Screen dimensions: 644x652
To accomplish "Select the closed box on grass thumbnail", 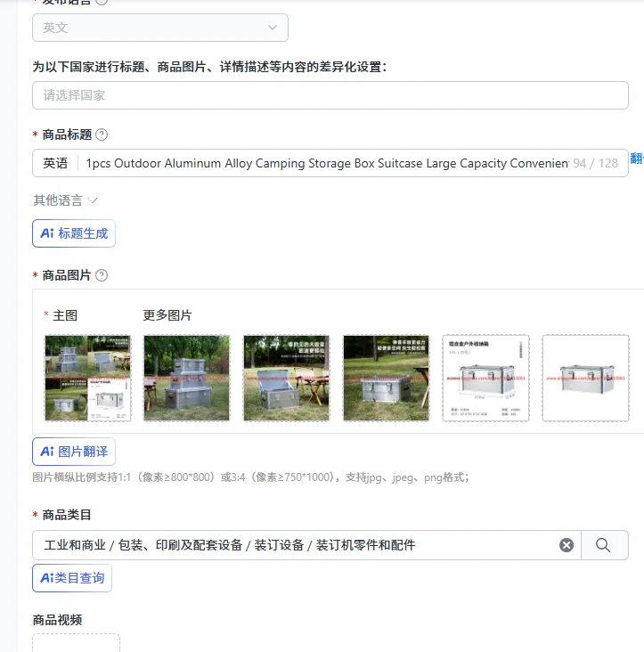I will pos(387,378).
